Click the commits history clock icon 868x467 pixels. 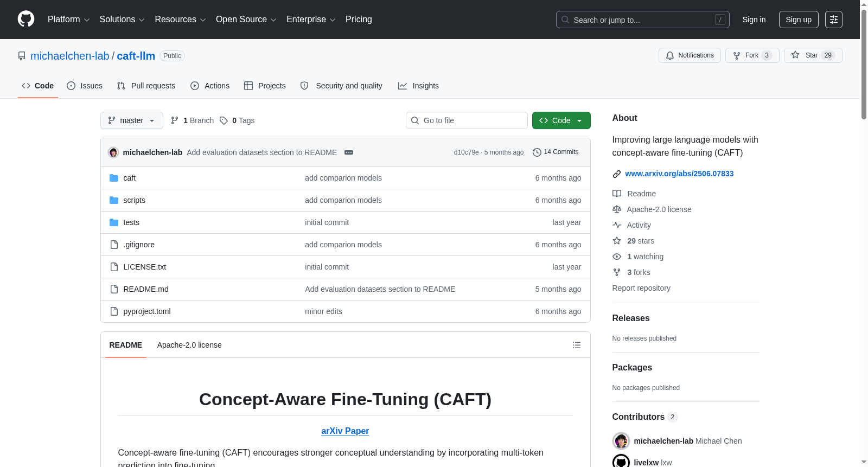tap(537, 152)
